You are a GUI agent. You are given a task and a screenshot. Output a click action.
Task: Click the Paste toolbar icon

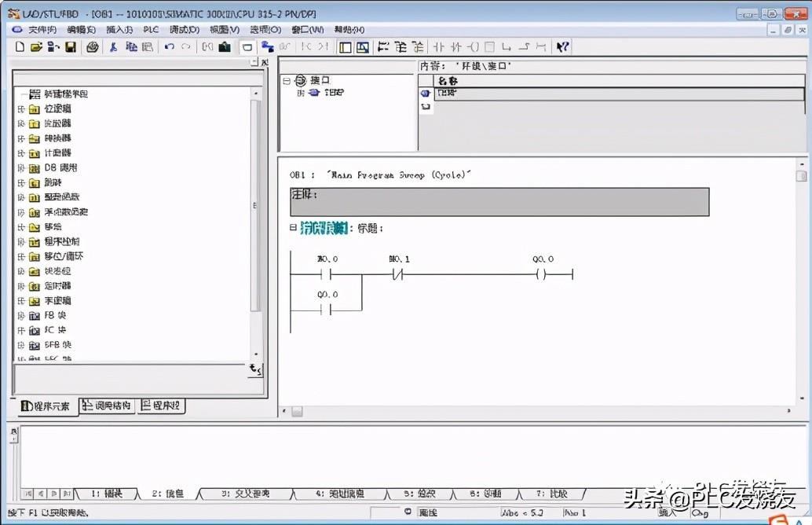tap(148, 47)
